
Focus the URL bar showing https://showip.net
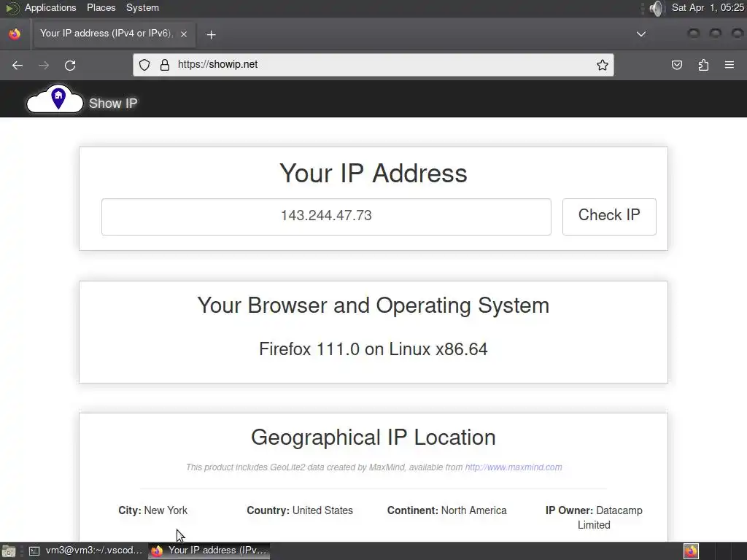pos(373,65)
